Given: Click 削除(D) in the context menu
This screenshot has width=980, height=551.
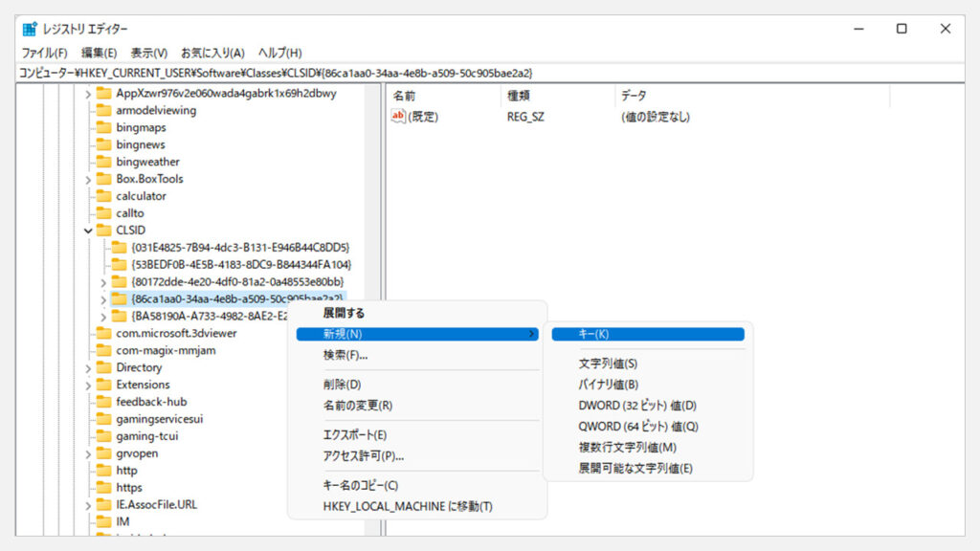Looking at the screenshot, I should point(342,385).
